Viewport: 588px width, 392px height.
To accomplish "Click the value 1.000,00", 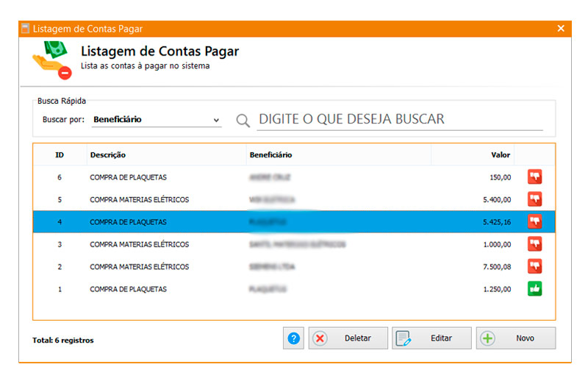I will (497, 245).
